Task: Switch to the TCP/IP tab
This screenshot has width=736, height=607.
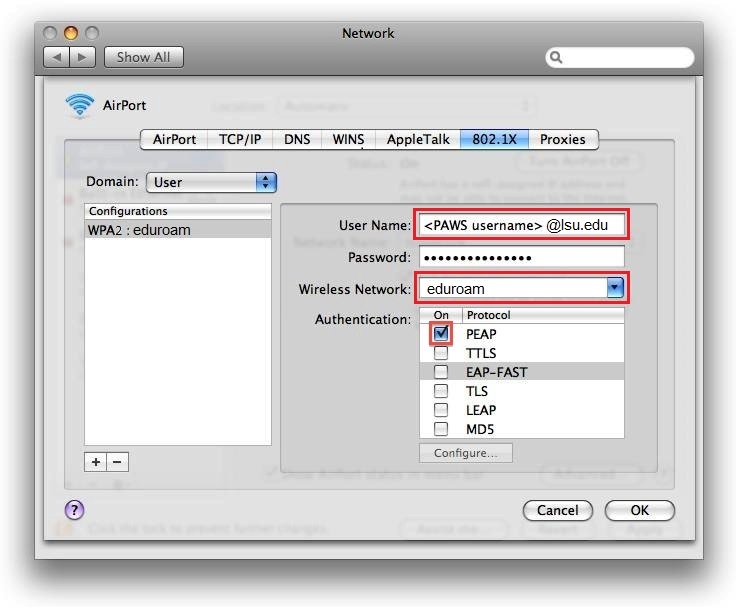Action: pos(240,139)
